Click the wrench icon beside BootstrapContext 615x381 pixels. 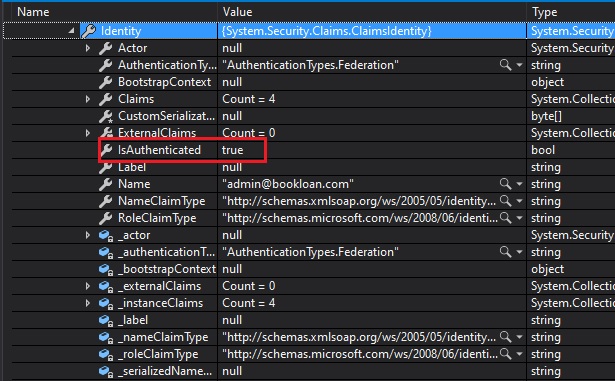(x=106, y=82)
